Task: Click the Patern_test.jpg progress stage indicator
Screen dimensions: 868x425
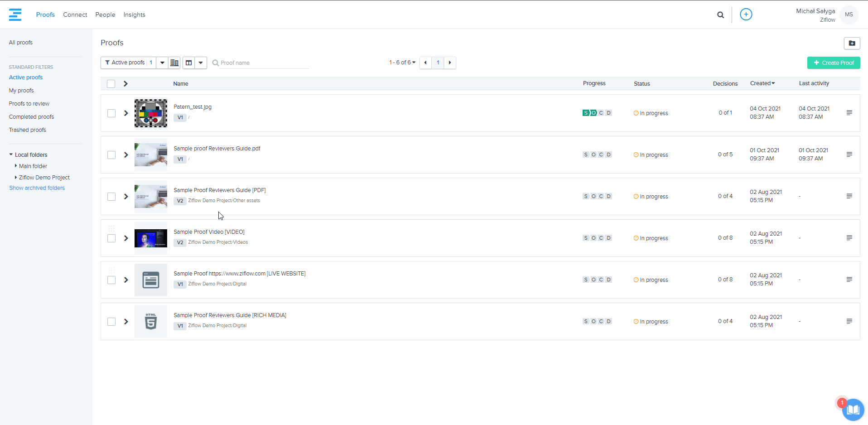Action: 597,113
